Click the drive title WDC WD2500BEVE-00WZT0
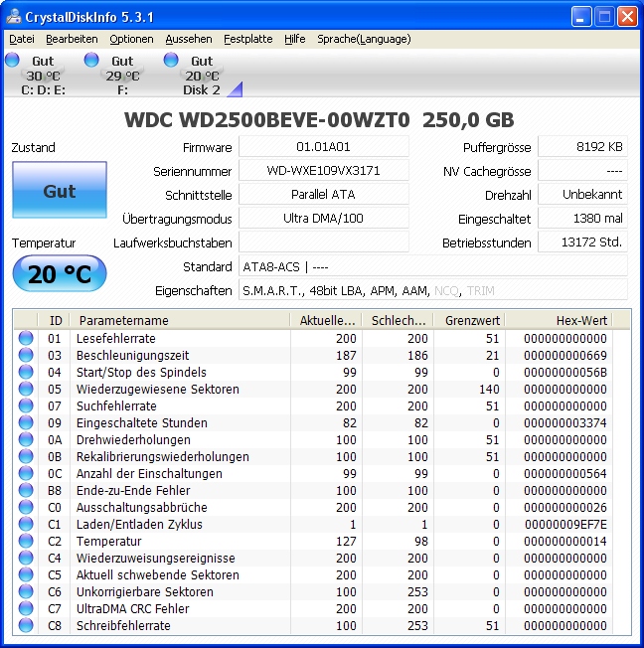The width and height of the screenshot is (644, 648). coord(267,120)
